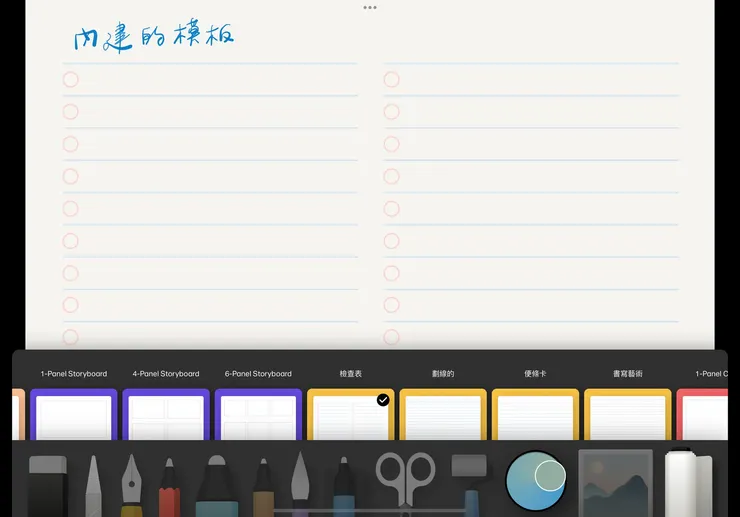
Task: Tap the white paper roll templates icon
Action: 689,483
